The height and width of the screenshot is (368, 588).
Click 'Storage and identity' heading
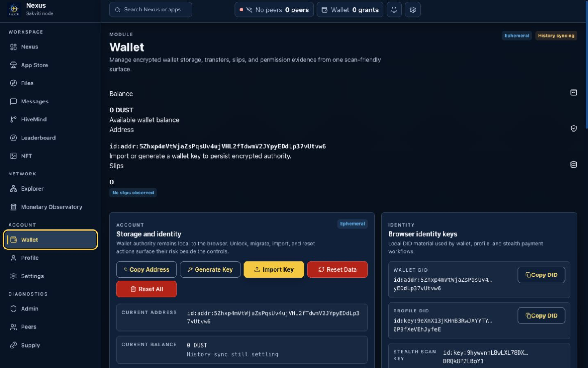[x=149, y=234]
